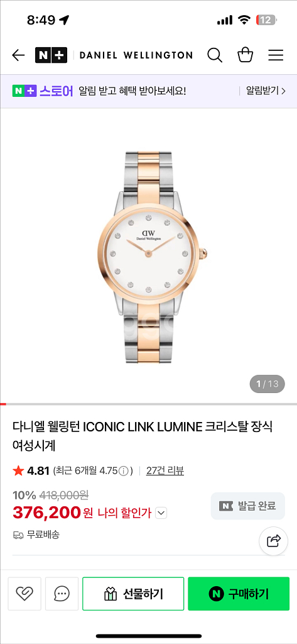Open the Daniel Wellington brand title
Viewport: 297px width, 644px height.
[x=136, y=55]
